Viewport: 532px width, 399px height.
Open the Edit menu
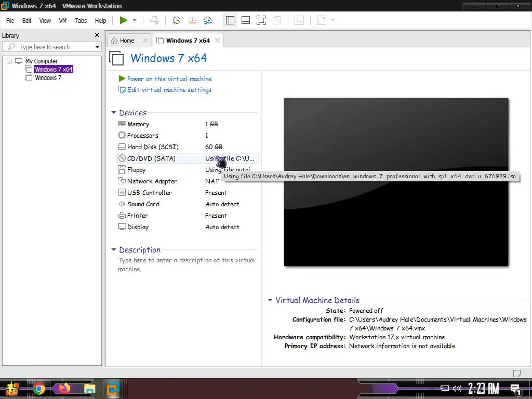pyautogui.click(x=27, y=21)
